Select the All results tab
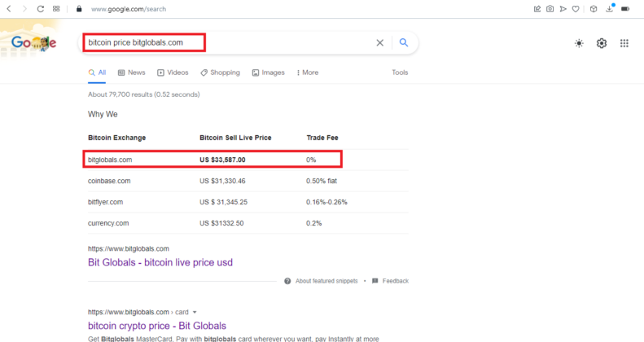 pos(97,72)
